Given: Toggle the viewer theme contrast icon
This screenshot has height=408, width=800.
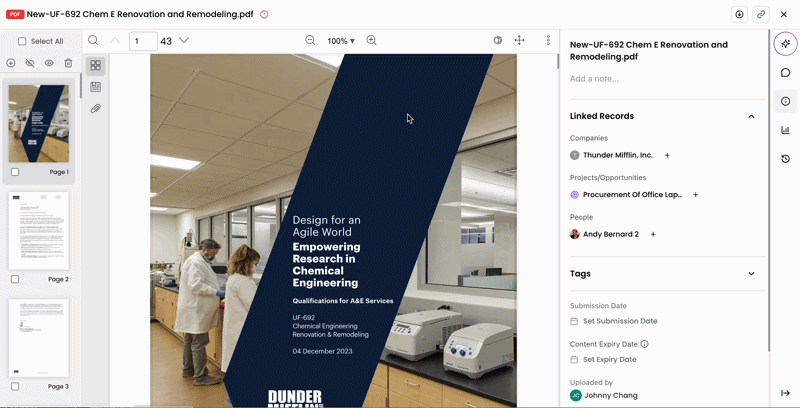Looking at the screenshot, I should [x=498, y=40].
